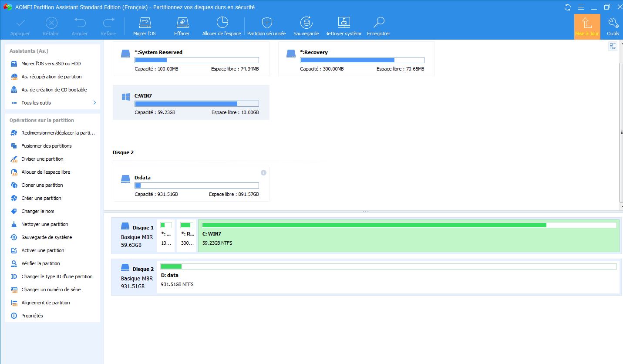Click the Enregistrer key icon

tap(379, 23)
